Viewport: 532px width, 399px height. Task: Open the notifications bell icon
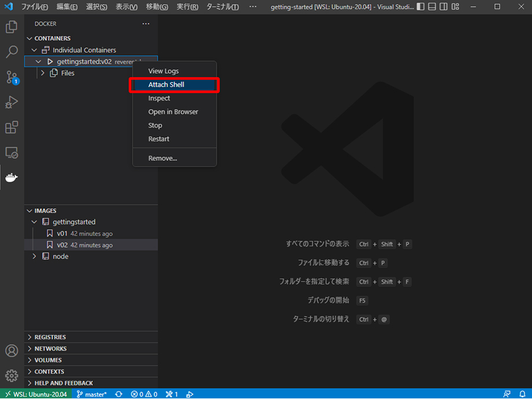pos(523,394)
